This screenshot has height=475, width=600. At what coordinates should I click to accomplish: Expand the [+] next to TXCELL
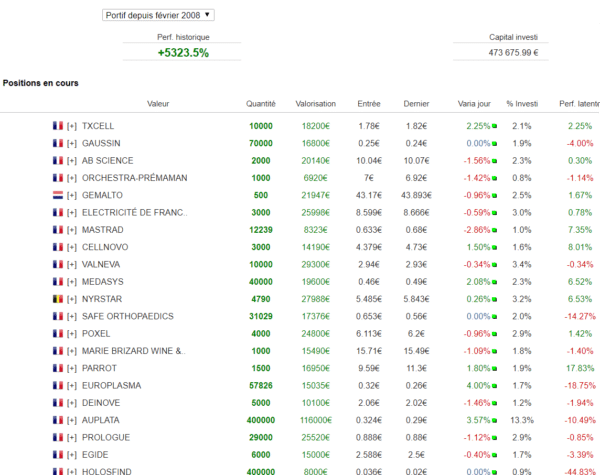point(72,126)
